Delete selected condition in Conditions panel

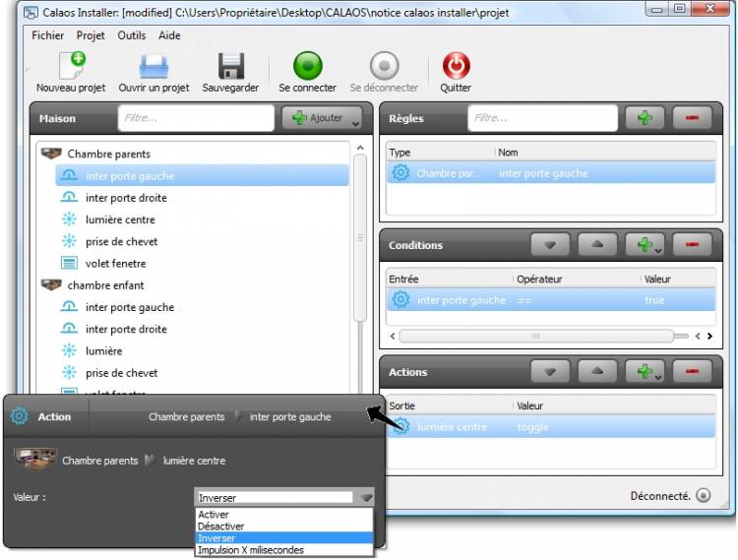click(692, 244)
